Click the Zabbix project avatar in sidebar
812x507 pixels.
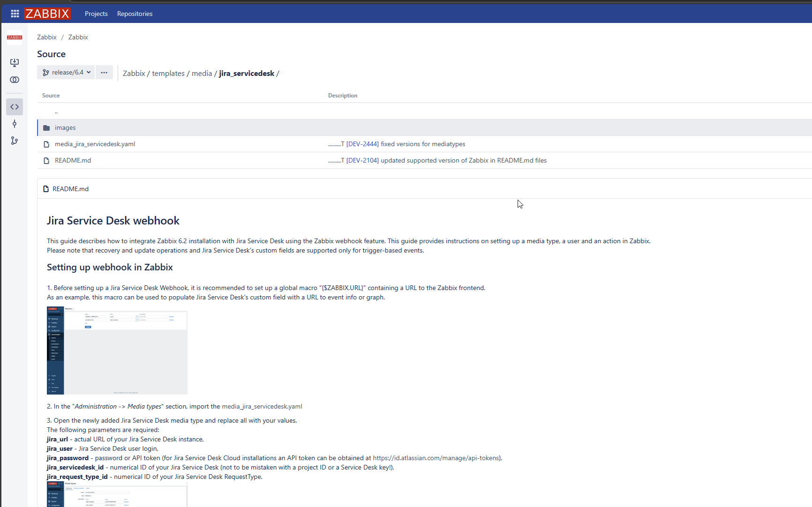15,37
